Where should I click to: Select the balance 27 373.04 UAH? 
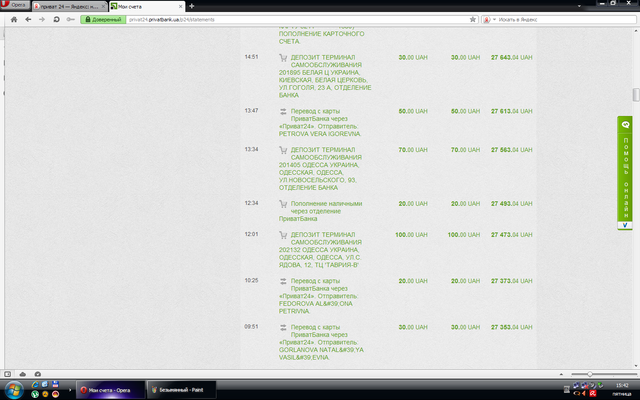click(511, 281)
